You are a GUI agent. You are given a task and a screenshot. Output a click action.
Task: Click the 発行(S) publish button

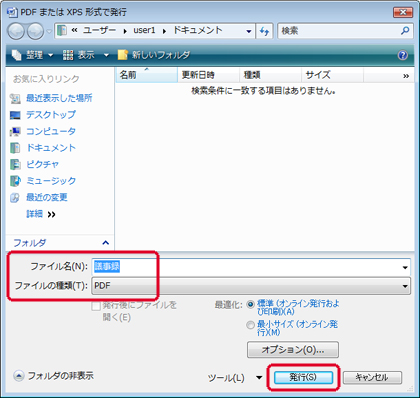point(303,377)
